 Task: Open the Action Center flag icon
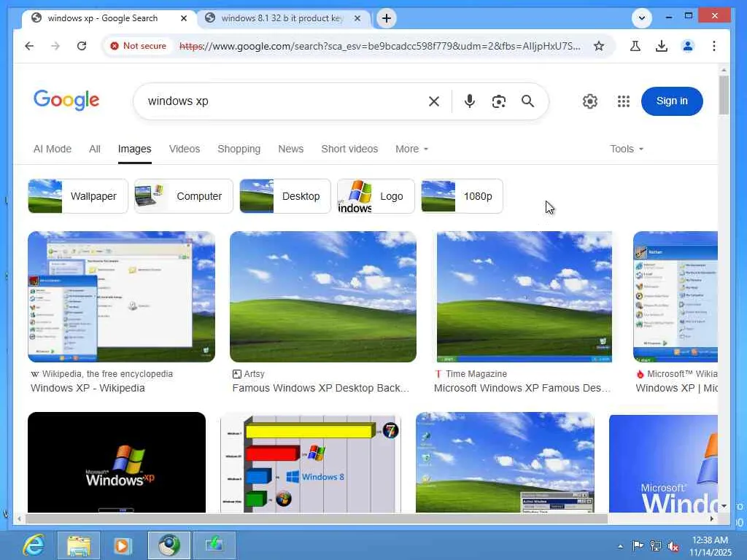638,546
